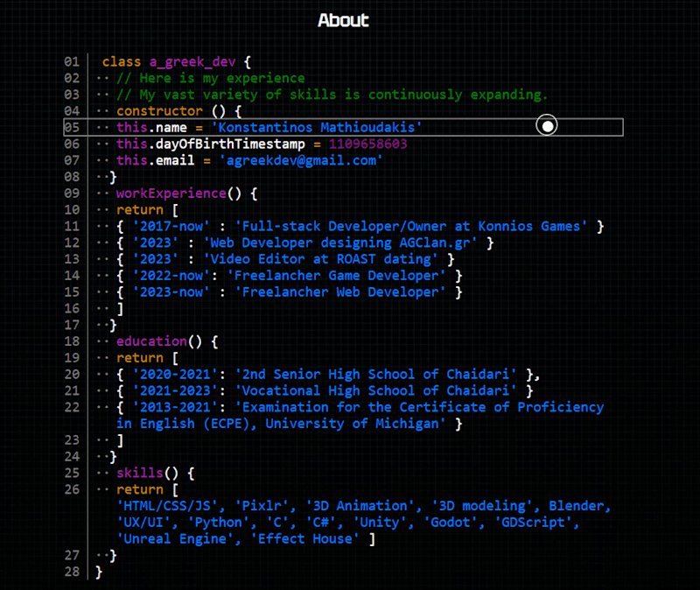Image resolution: width=700 pixels, height=590 pixels.
Task: Click the '2022-now' date key
Action: click(171, 276)
